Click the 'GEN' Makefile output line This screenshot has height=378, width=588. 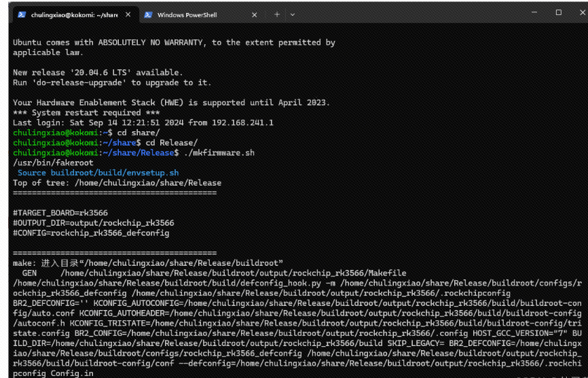[214, 273]
